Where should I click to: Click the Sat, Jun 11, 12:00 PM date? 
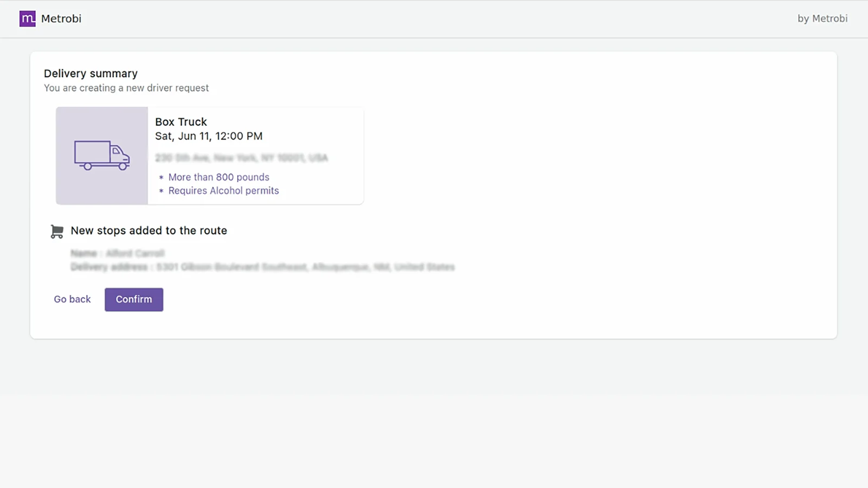pos(209,136)
